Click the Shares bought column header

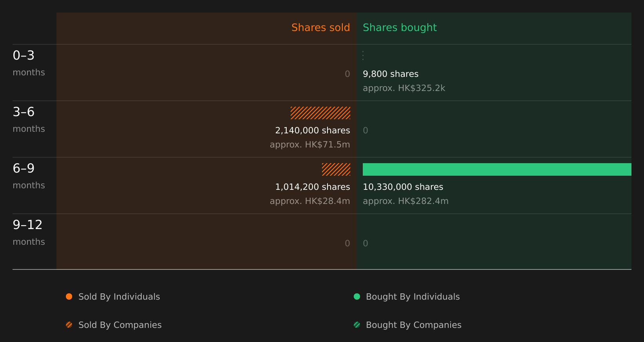400,27
